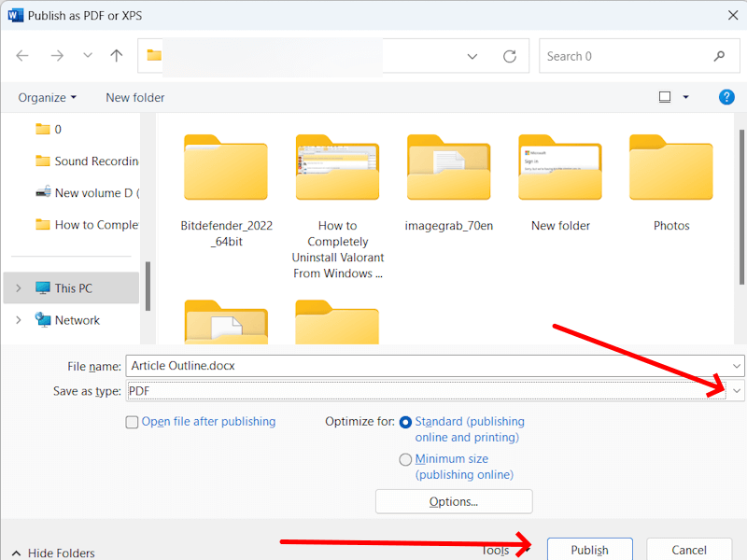747x560 pixels.
Task: Open the Organize menu
Action: pos(43,97)
